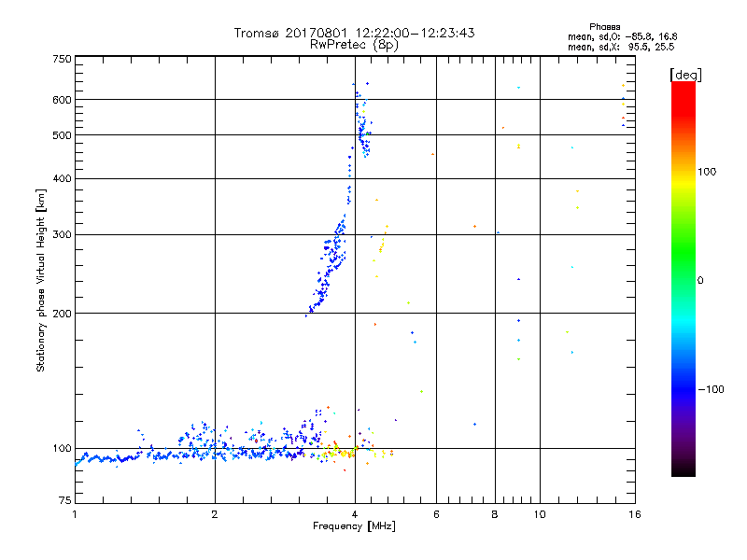The height and width of the screenshot is (560, 747).
Task: Click the "[deg]" colorbar unit label
Action: [685, 75]
